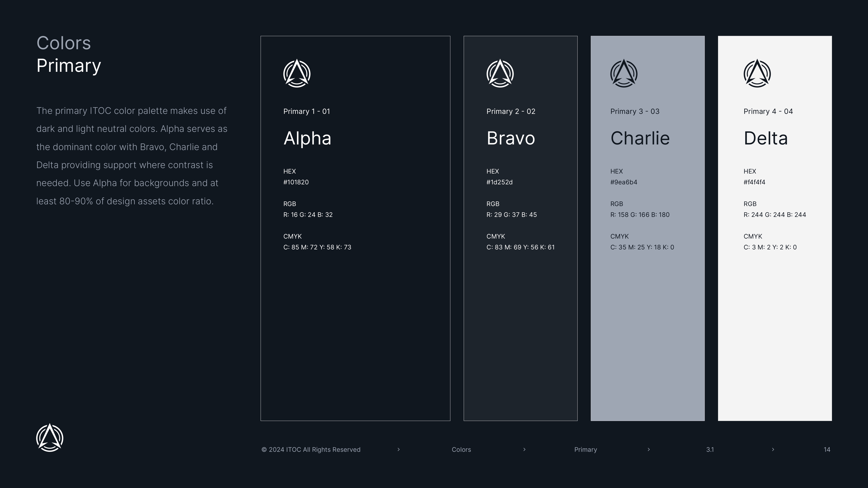This screenshot has width=868, height=488.
Task: Click the RGB label in Bravo card
Action: point(493,204)
